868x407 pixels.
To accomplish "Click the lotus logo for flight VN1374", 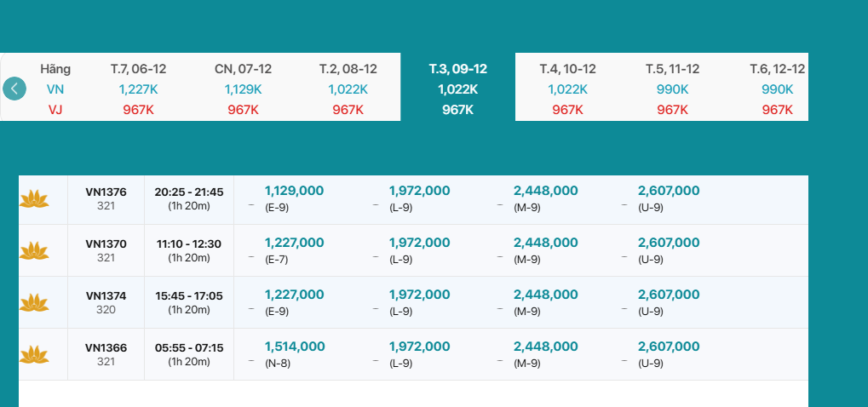I will coord(34,302).
